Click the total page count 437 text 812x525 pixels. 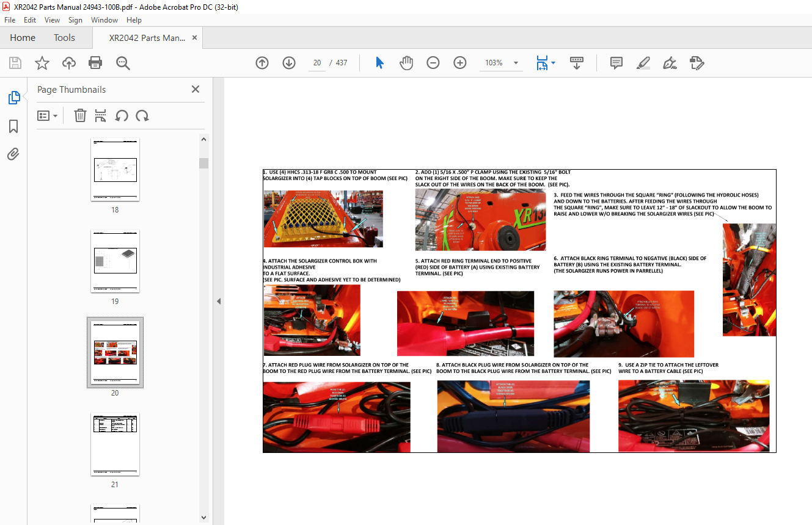pos(342,63)
